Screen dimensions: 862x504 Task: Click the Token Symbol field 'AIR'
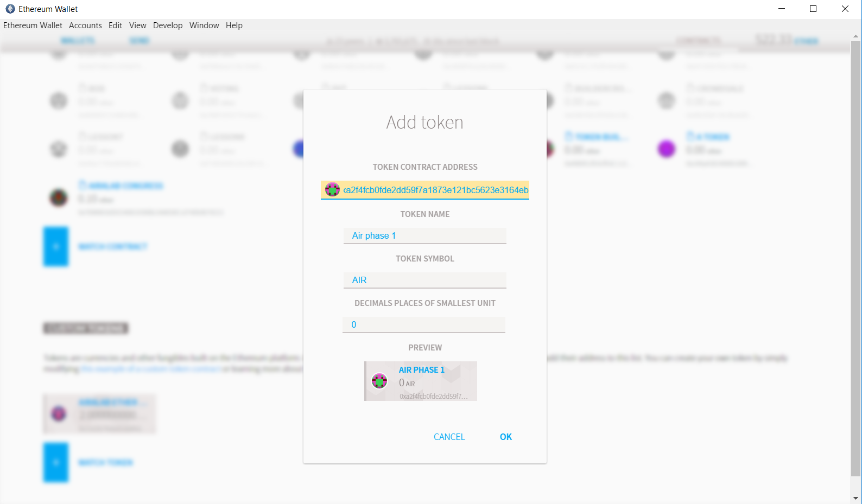point(424,280)
